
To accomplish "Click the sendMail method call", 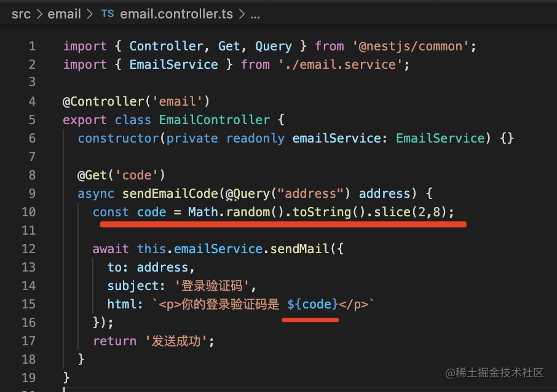I will pyautogui.click(x=300, y=249).
